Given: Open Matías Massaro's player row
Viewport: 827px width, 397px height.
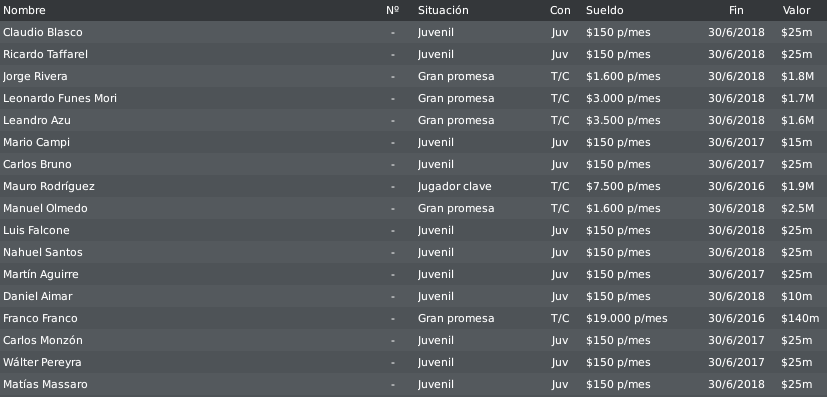Looking at the screenshot, I should 414,384.
